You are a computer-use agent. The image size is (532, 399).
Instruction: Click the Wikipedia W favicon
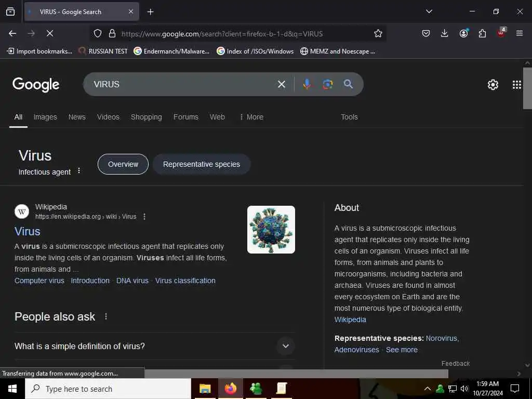pyautogui.click(x=22, y=212)
